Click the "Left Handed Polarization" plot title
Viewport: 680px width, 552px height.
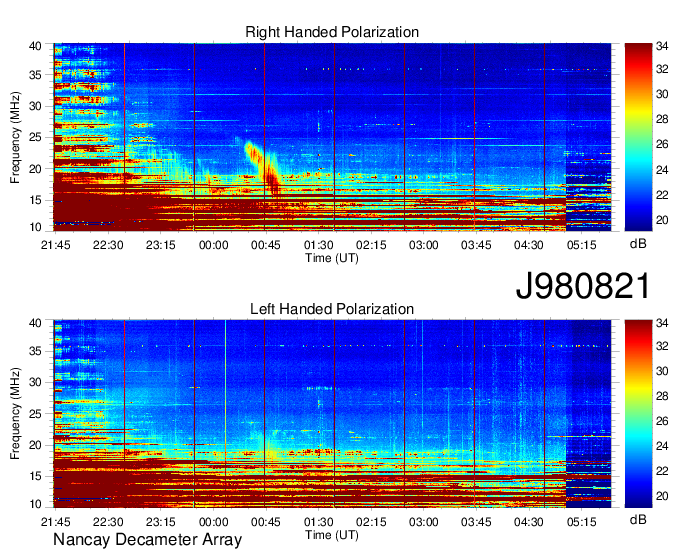pyautogui.click(x=332, y=309)
